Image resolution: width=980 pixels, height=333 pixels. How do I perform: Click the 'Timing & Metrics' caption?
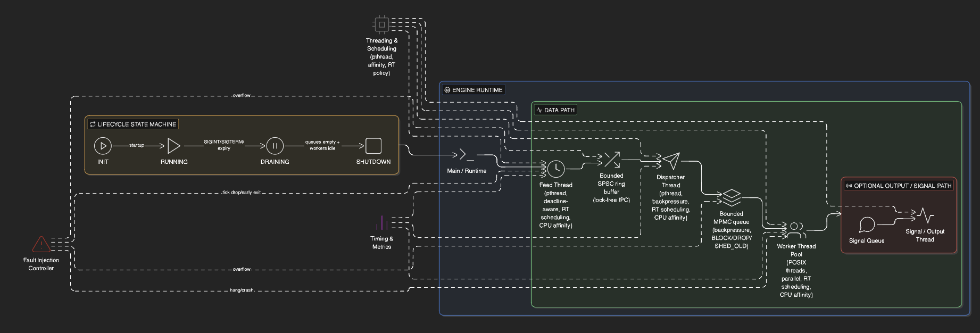[x=381, y=243]
